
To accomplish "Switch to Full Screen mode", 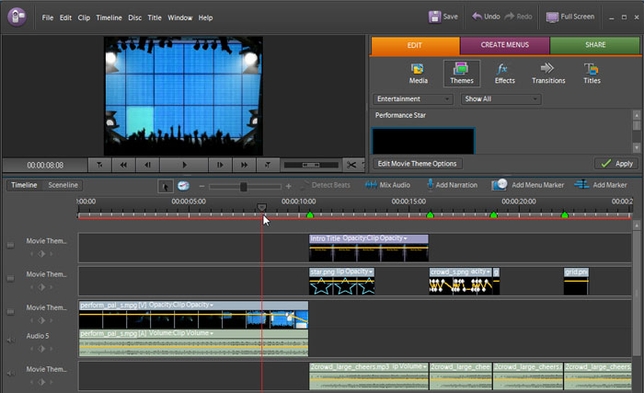I will click(x=570, y=17).
